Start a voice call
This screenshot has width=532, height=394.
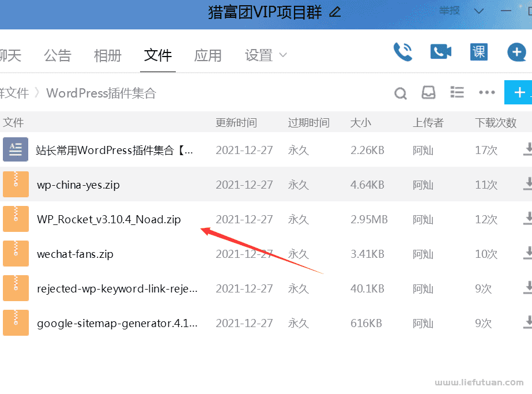[x=403, y=52]
